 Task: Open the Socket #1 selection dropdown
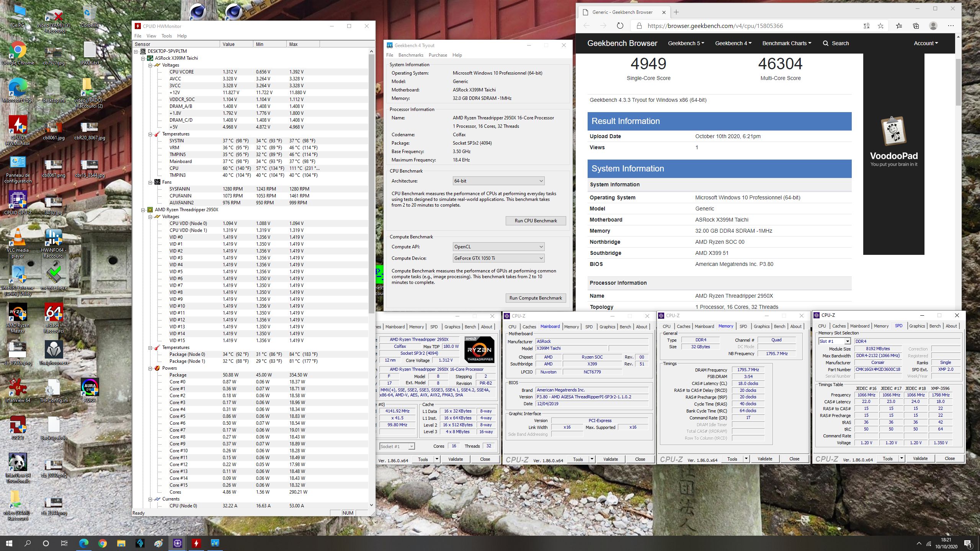(x=397, y=446)
